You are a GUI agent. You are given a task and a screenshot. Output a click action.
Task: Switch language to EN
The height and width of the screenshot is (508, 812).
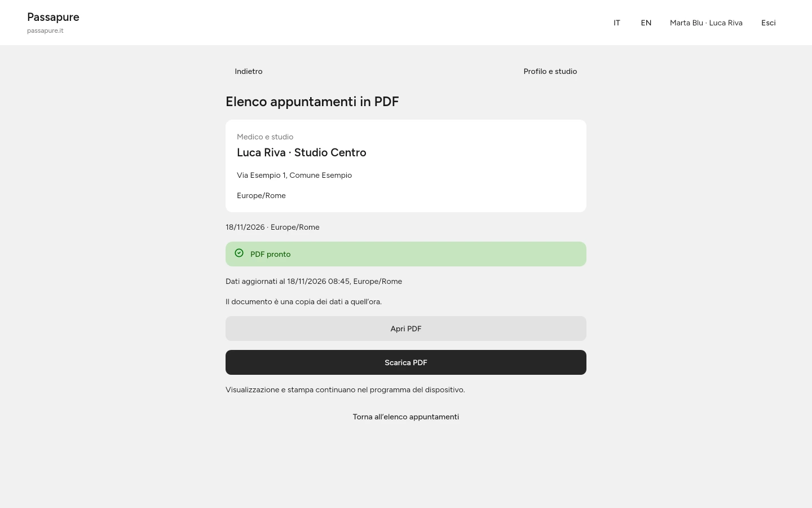(x=646, y=23)
